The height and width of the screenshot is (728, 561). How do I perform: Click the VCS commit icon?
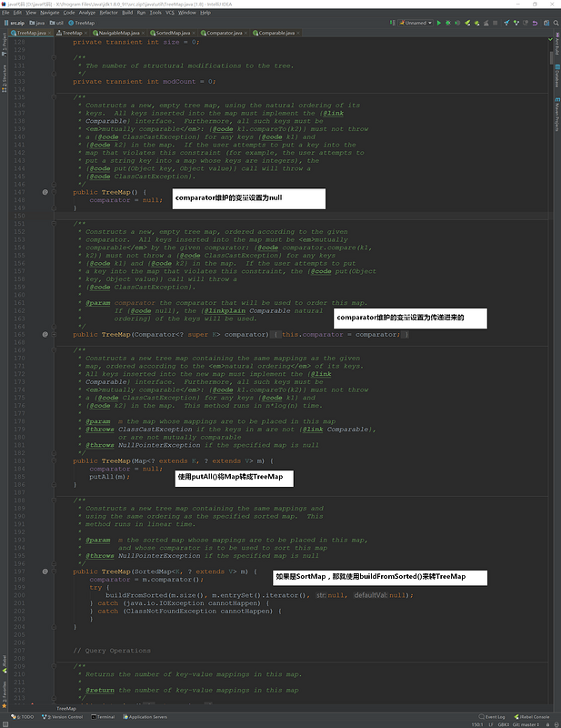tap(516, 23)
